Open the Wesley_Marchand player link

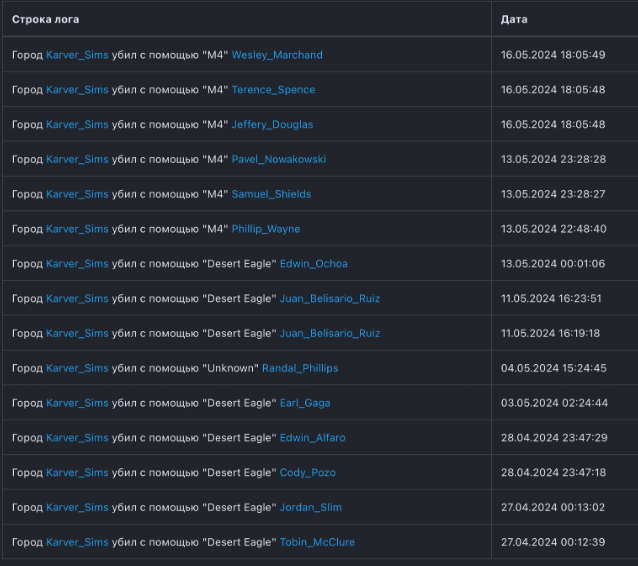click(x=277, y=55)
